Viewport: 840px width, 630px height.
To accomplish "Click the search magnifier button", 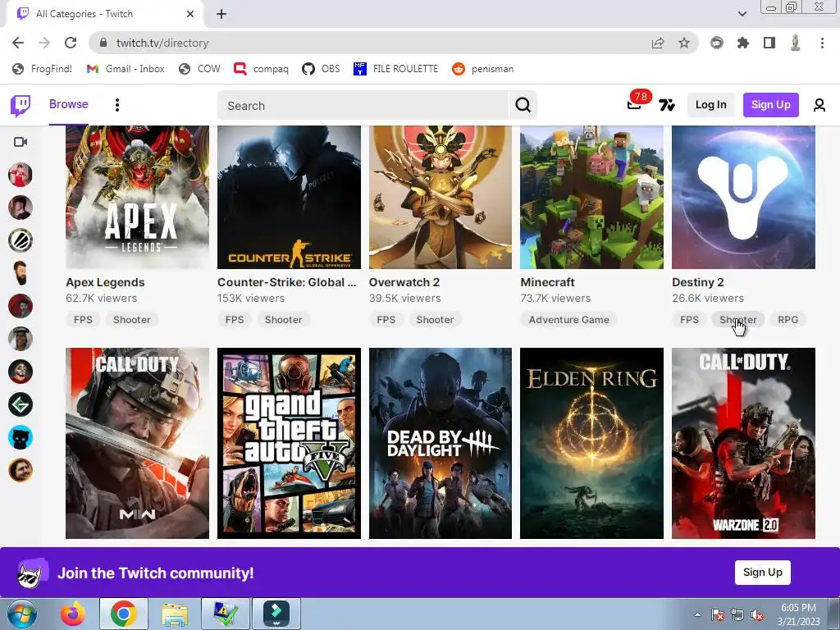I will click(x=523, y=105).
